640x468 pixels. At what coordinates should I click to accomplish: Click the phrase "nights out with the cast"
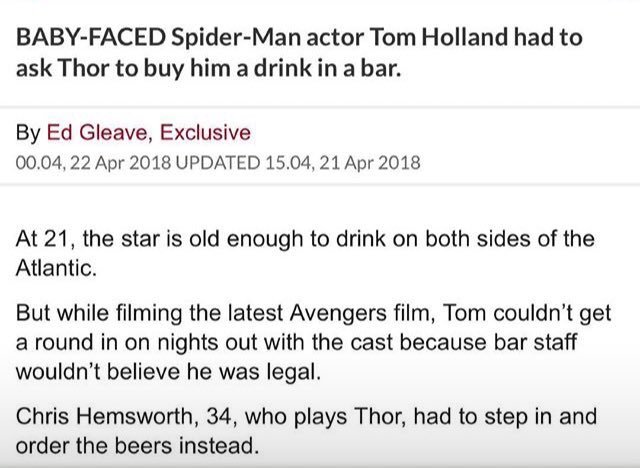(x=190, y=343)
